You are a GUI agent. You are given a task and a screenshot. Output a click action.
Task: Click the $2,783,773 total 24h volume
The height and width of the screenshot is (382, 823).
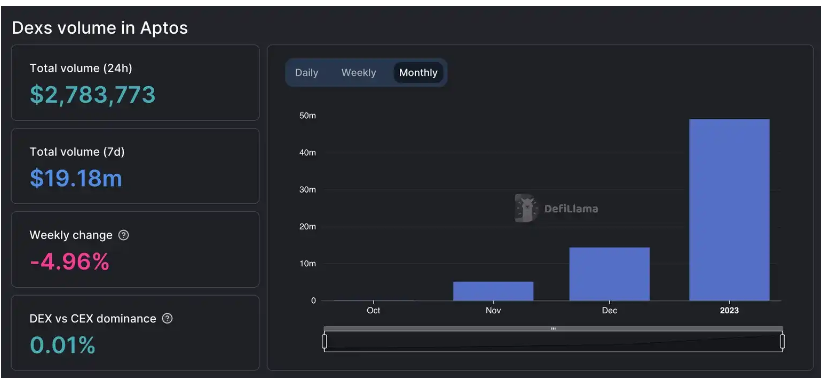(92, 95)
